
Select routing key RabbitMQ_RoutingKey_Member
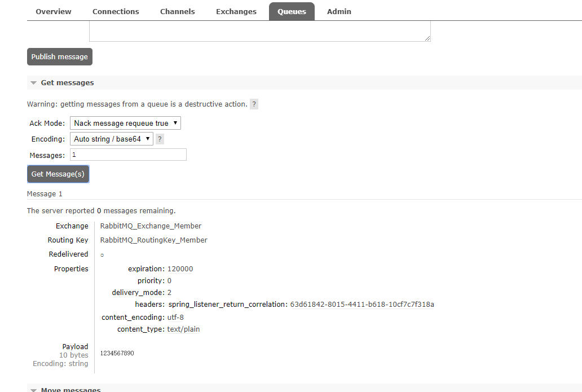tap(153, 240)
